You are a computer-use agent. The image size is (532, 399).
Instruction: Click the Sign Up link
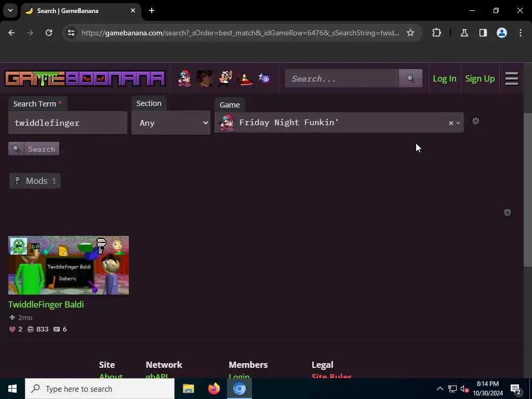pos(480,79)
